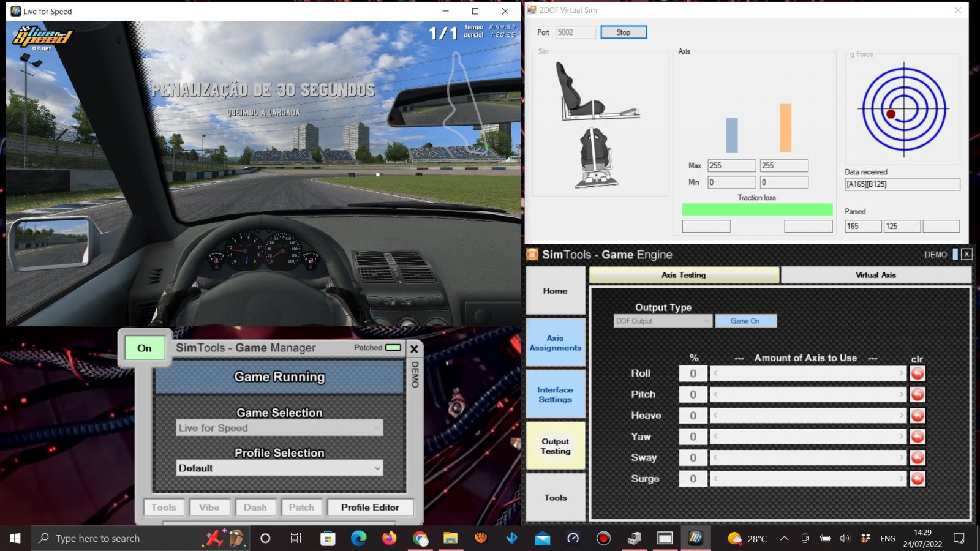The height and width of the screenshot is (551, 980).
Task: Open the Profile Selection dropdown showing Default
Action: [279, 468]
